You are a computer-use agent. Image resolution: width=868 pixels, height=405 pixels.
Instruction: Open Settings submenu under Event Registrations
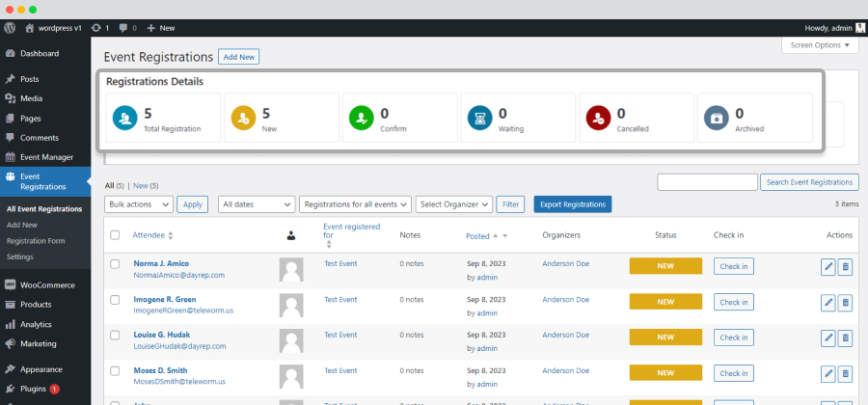click(20, 256)
